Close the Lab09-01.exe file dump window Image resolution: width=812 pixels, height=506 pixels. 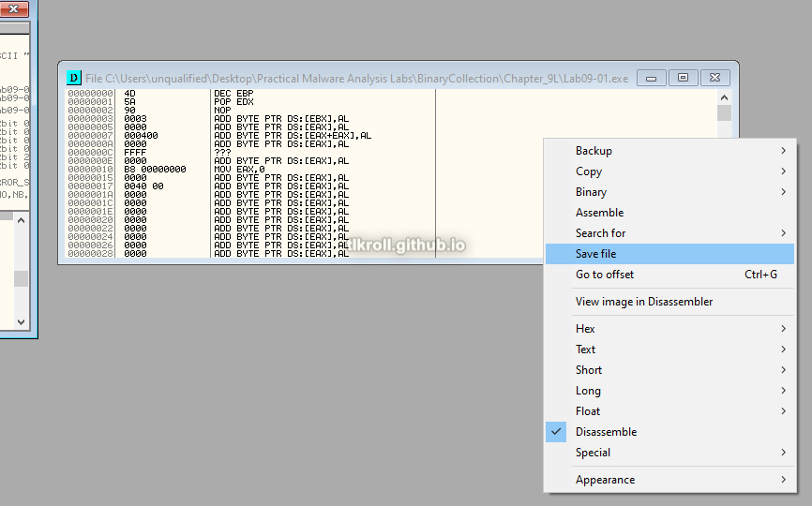714,78
